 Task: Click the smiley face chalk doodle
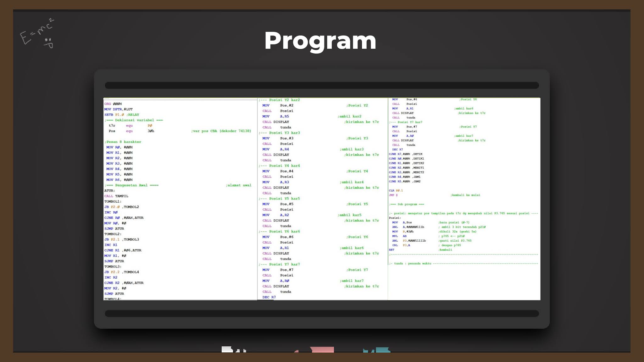coord(48,43)
